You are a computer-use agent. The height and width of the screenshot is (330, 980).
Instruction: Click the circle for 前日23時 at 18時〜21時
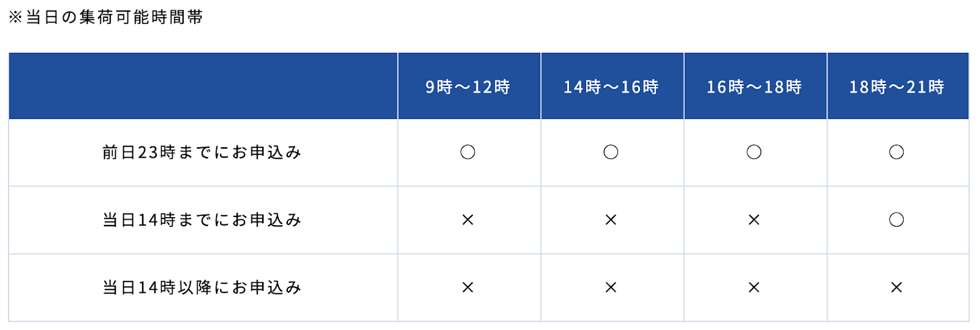[897, 152]
